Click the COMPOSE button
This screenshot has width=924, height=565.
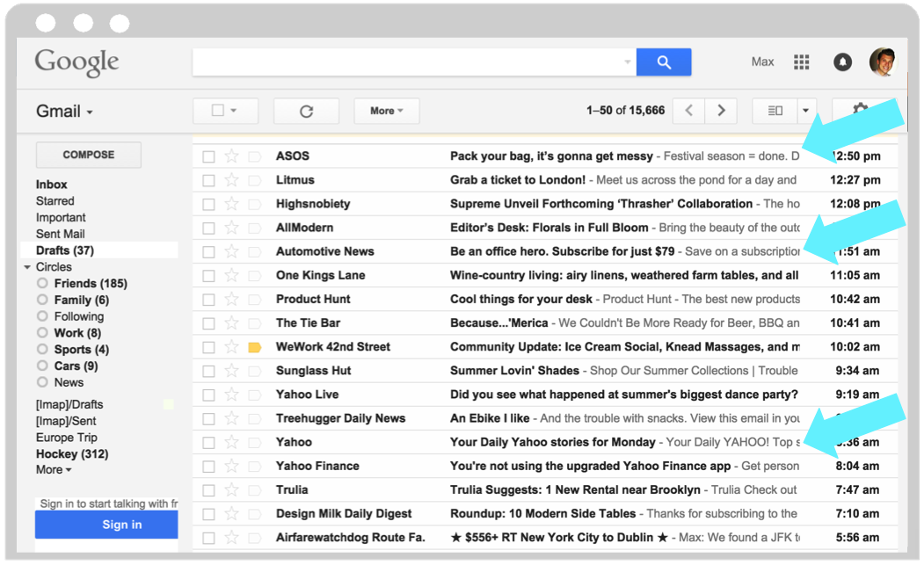point(89,155)
